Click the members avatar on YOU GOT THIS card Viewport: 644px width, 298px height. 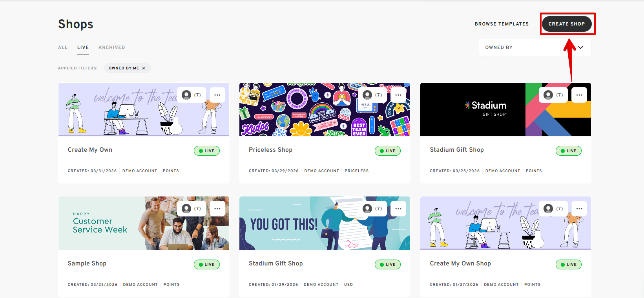click(x=368, y=209)
